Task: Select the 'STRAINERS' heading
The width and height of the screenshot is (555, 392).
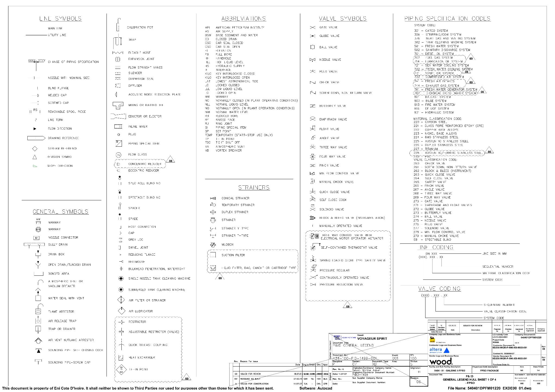Action: pyautogui.click(x=254, y=188)
